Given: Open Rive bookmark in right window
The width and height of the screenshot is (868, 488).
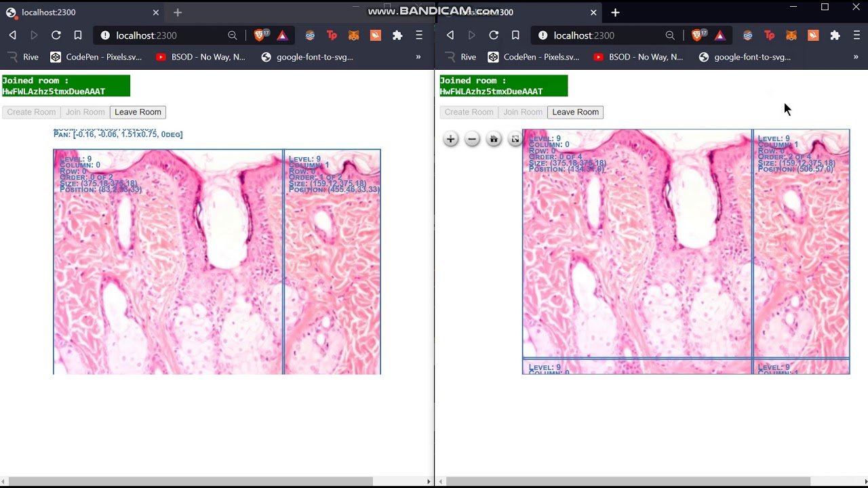Looking at the screenshot, I should coord(460,57).
